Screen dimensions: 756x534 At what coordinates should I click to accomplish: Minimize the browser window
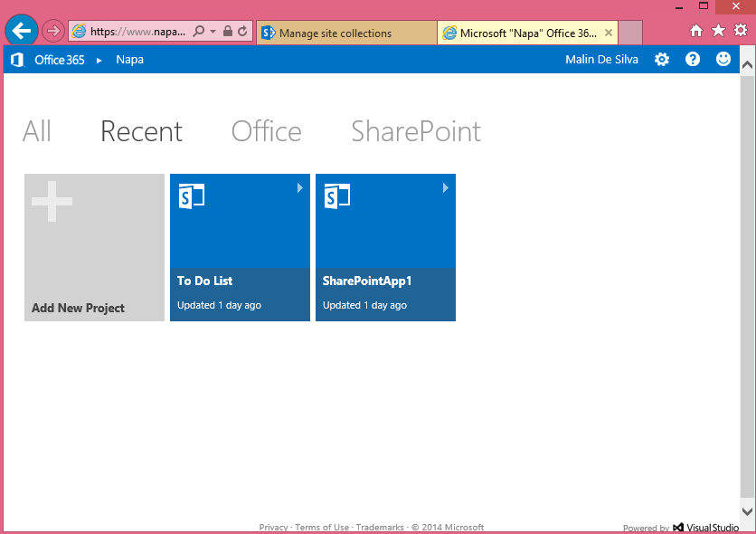pos(679,7)
